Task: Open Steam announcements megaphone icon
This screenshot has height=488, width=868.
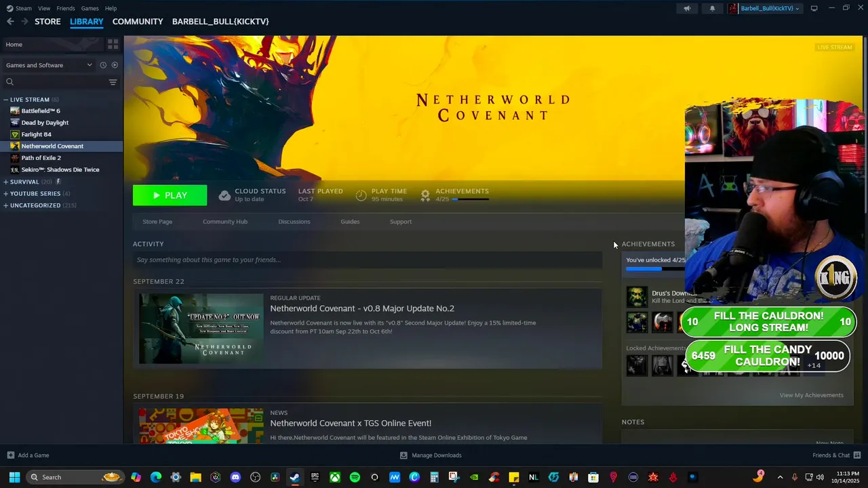Action: [x=687, y=8]
